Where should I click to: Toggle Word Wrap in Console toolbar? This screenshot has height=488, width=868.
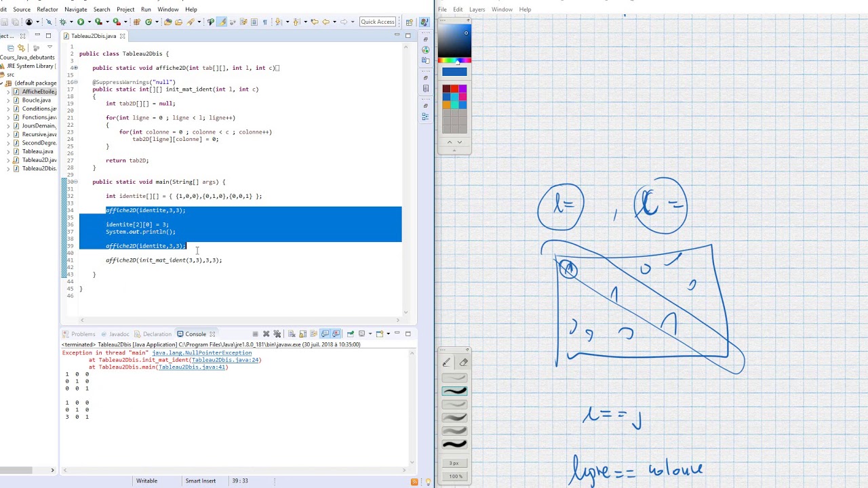pyautogui.click(x=313, y=333)
